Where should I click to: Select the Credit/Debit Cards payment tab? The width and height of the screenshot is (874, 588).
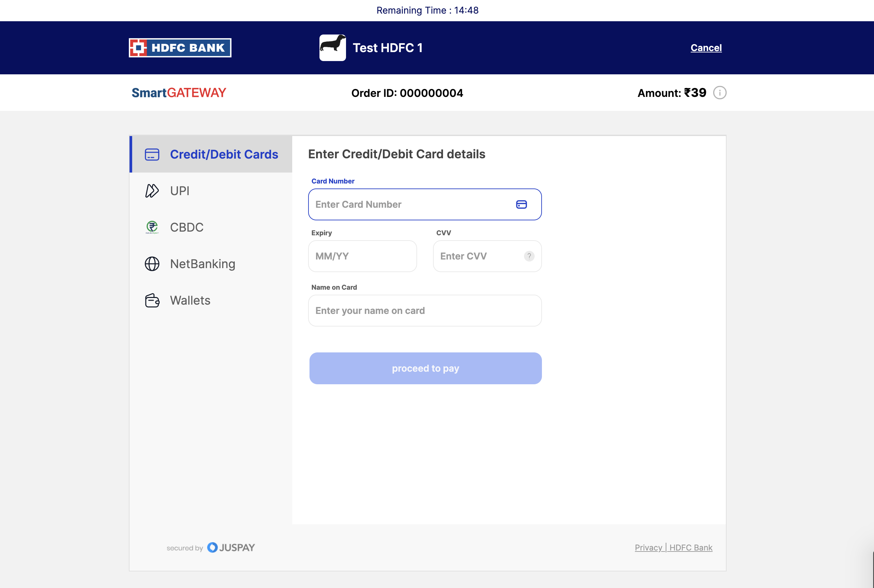(x=211, y=154)
